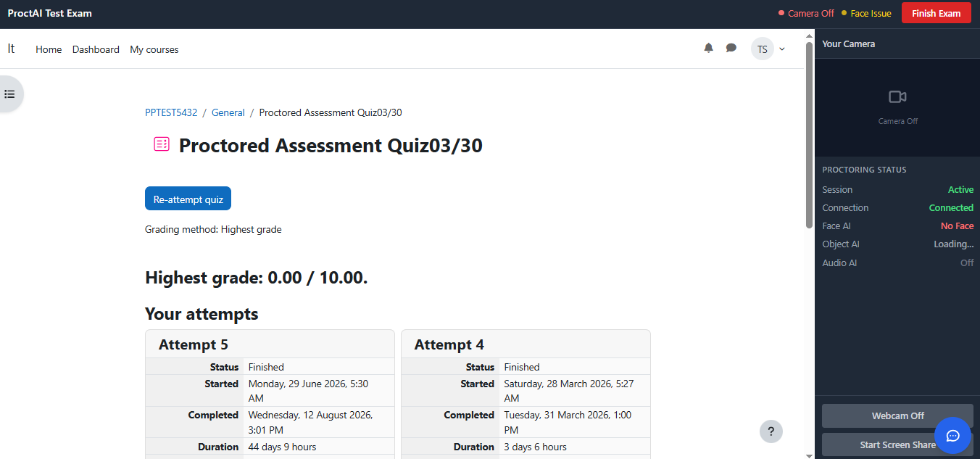Open the course index drawer icon

point(9,94)
